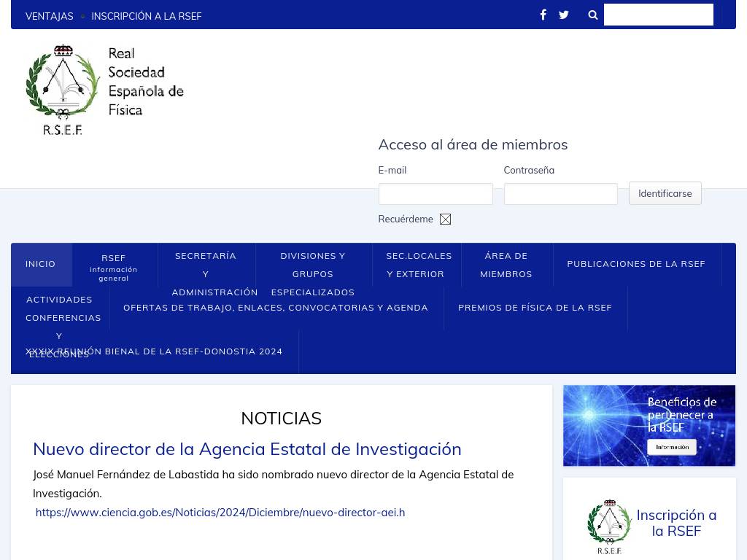Viewport: 747px width, 560px height.
Task: Open Premios de Física de la RSEF
Action: [535, 308]
